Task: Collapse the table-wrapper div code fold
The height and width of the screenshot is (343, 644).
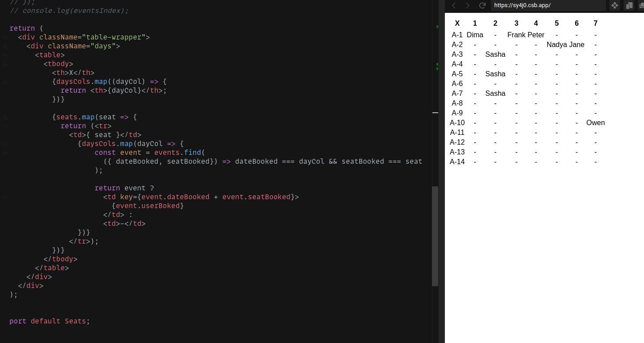Action: (5, 37)
